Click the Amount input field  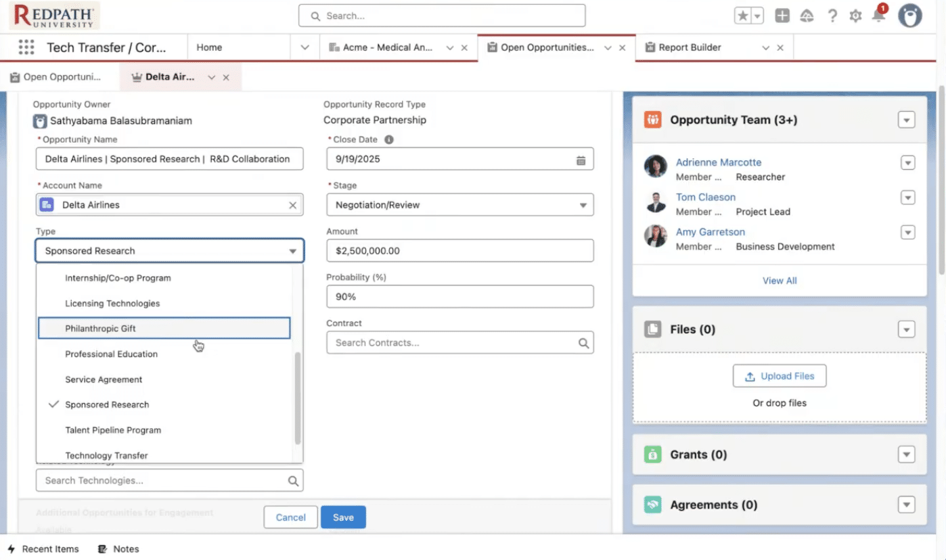(x=460, y=251)
